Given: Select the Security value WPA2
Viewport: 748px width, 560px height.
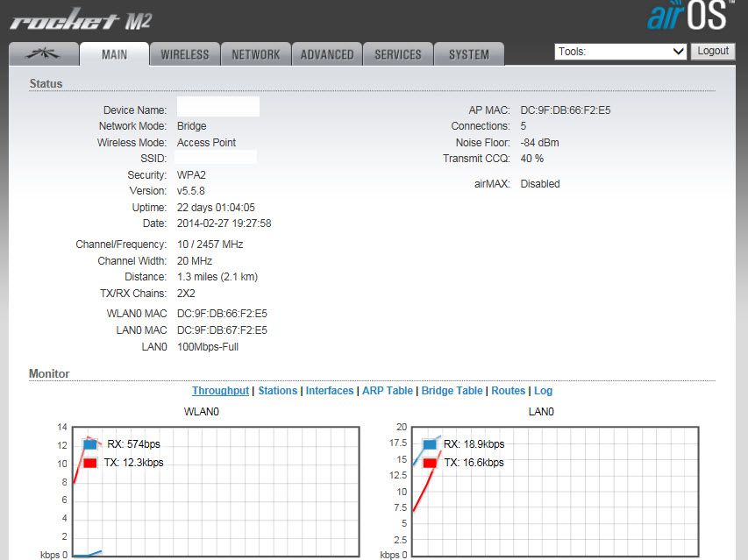Looking at the screenshot, I should point(191,175).
